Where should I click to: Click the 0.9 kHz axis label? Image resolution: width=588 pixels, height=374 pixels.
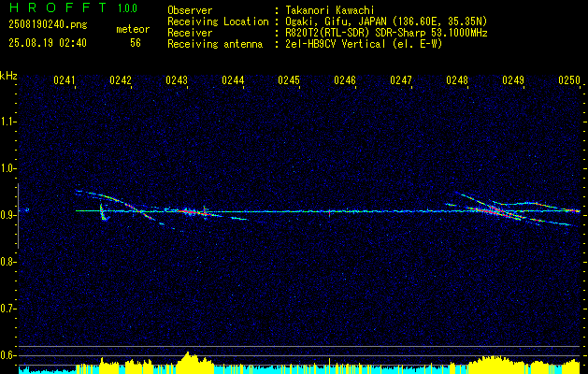pos(7,215)
